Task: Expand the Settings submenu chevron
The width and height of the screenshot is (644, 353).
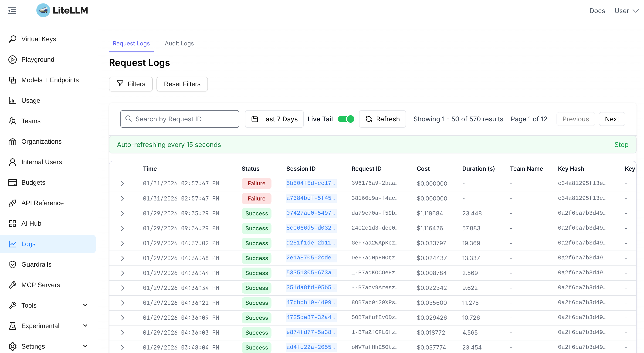Action: tap(85, 346)
